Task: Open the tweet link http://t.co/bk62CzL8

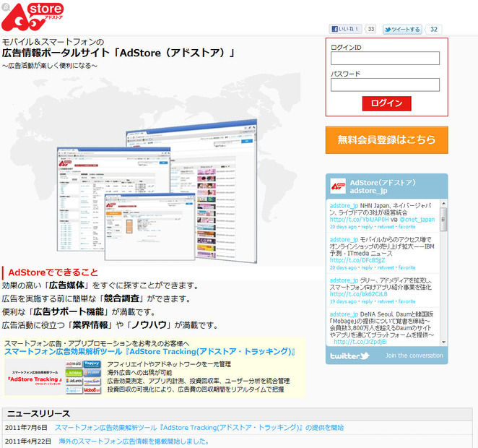Action: point(358,294)
